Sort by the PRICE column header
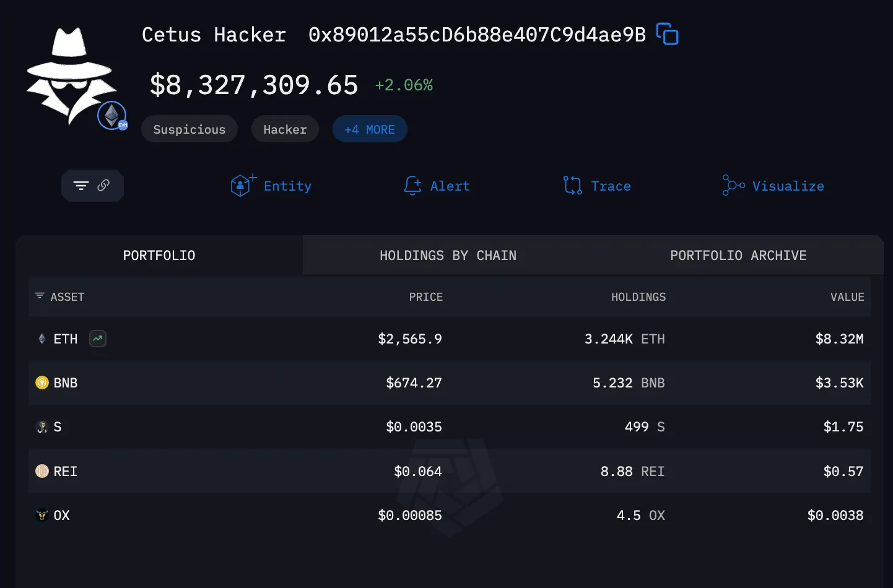This screenshot has width=893, height=588. [x=426, y=296]
